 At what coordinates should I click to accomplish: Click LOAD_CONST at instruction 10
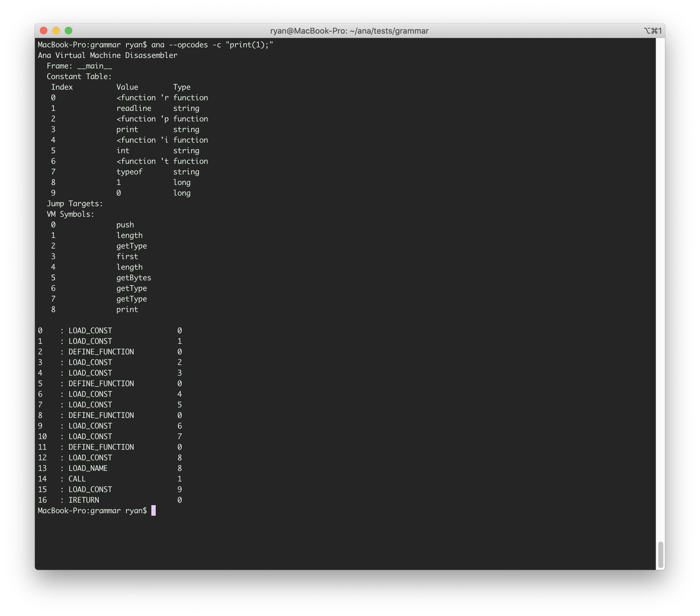(90, 437)
